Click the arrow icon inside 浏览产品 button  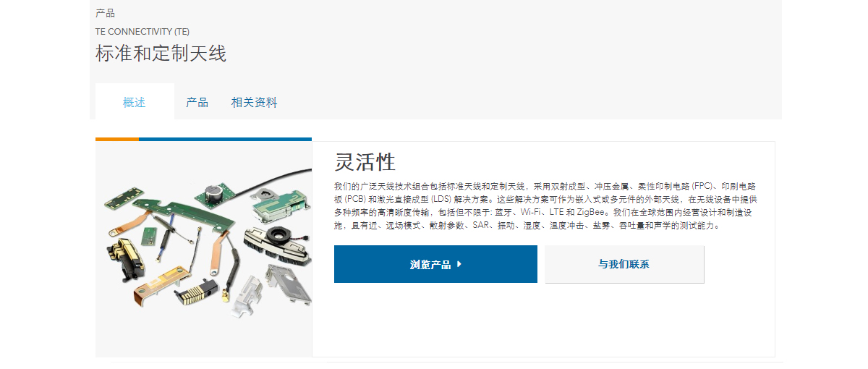tap(459, 264)
